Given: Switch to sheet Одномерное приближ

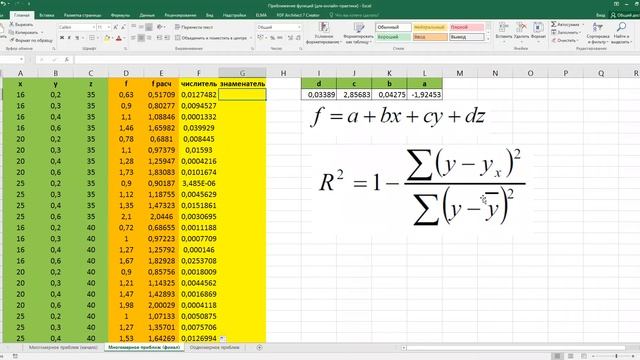Looking at the screenshot, I should 215,347.
